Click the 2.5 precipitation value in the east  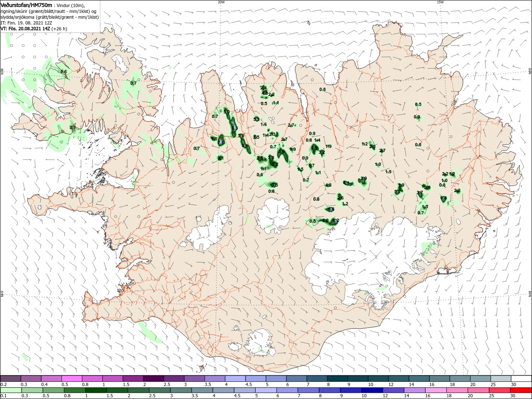(427, 188)
